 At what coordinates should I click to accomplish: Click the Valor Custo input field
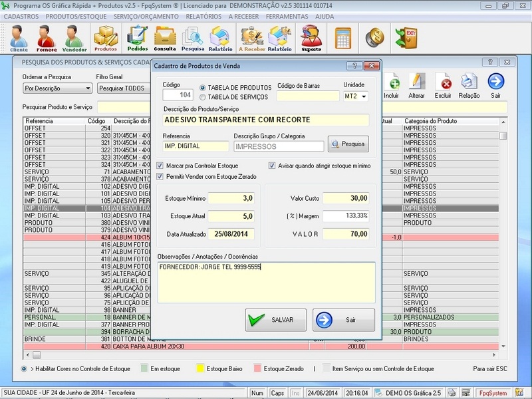pos(346,198)
